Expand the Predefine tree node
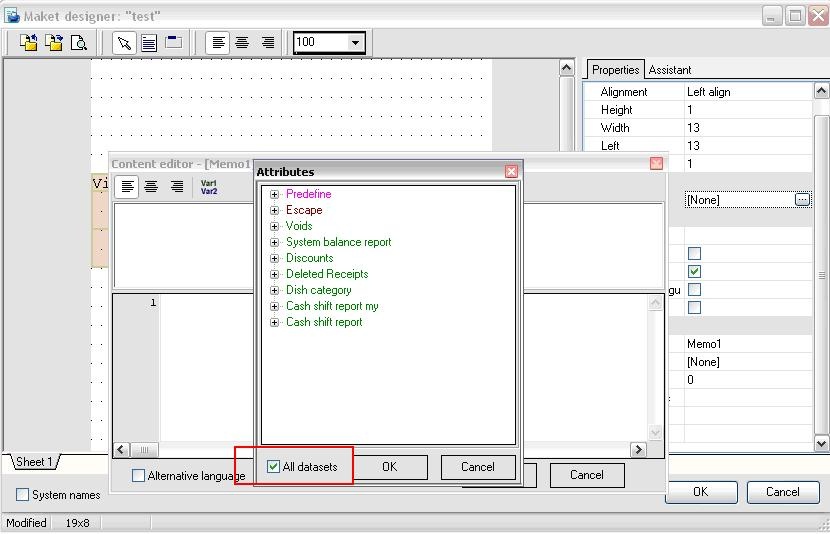The height and width of the screenshot is (534, 830). pyautogui.click(x=275, y=194)
